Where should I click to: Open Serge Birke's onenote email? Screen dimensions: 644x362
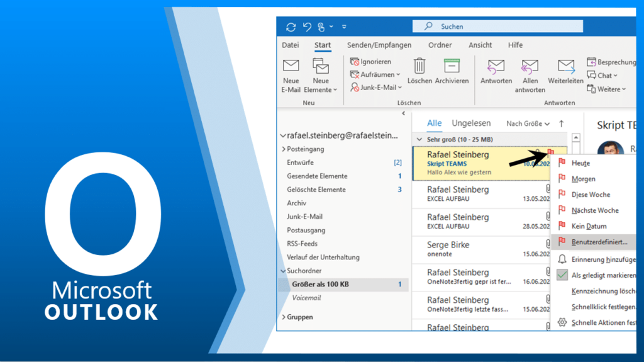click(x=481, y=249)
